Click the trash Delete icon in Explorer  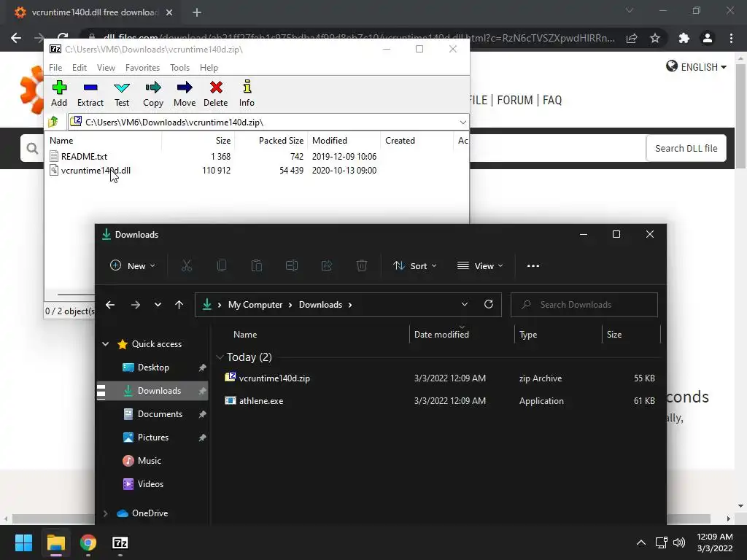[x=362, y=265]
